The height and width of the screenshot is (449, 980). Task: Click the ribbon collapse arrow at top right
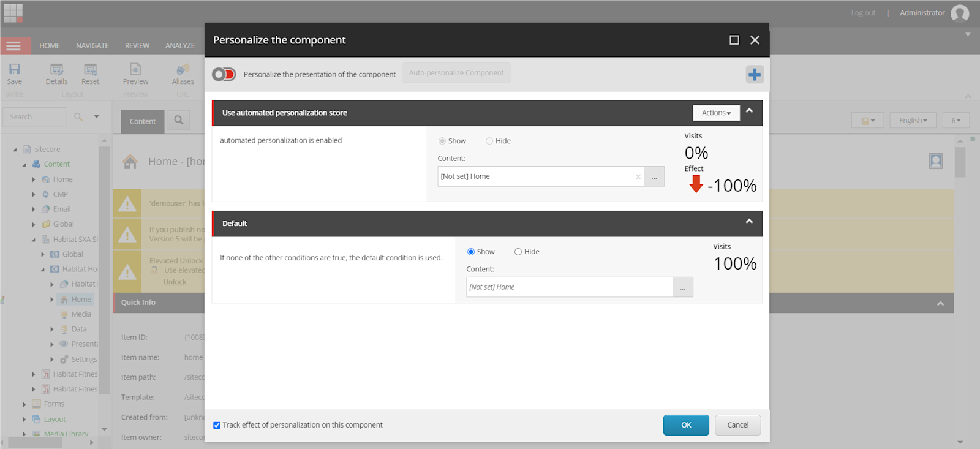[x=968, y=96]
